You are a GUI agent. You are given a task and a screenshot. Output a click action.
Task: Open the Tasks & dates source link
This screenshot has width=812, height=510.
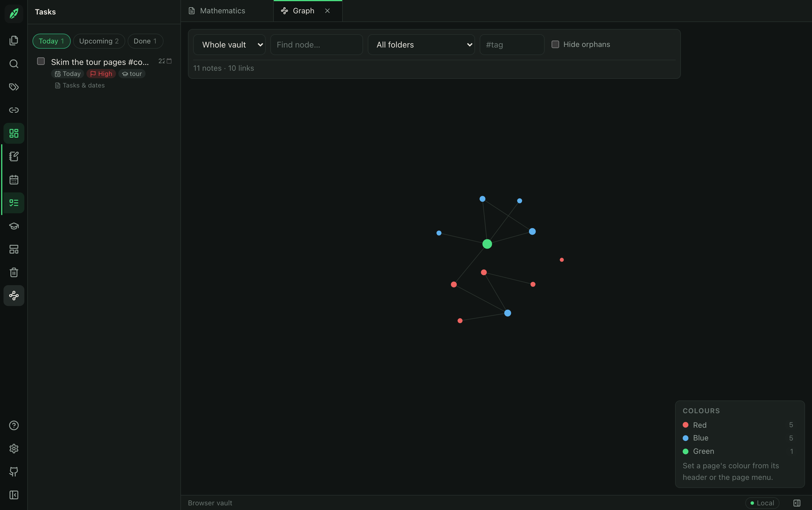coord(80,85)
